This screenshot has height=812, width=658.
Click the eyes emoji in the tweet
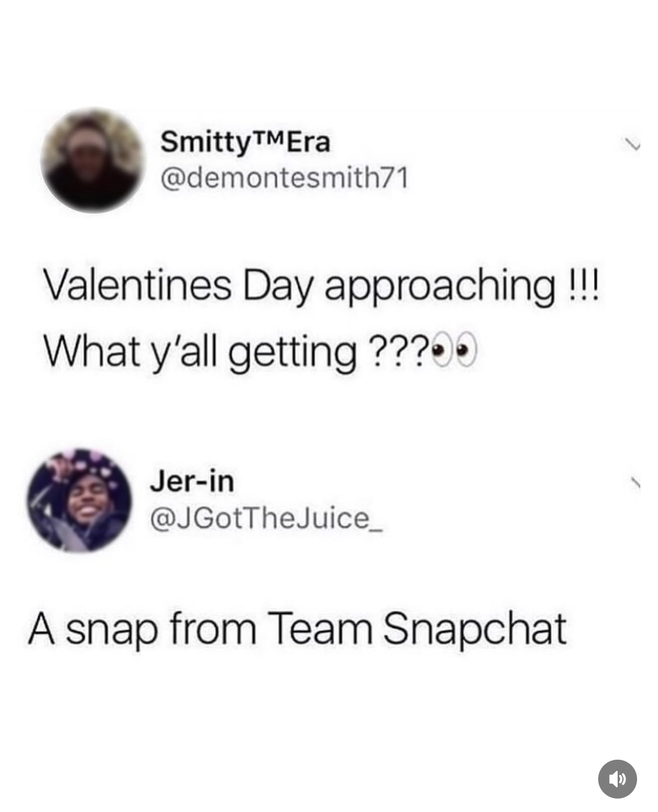click(x=454, y=352)
